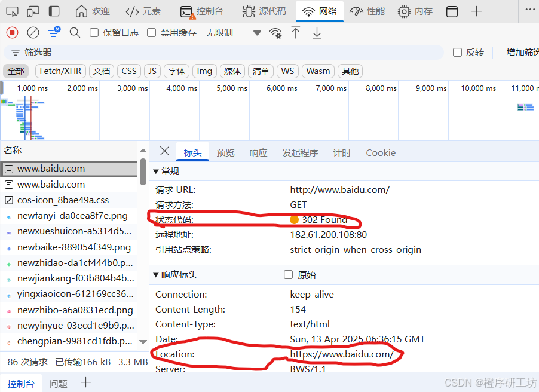
Task: Open network conditions settings icon
Action: tap(275, 33)
